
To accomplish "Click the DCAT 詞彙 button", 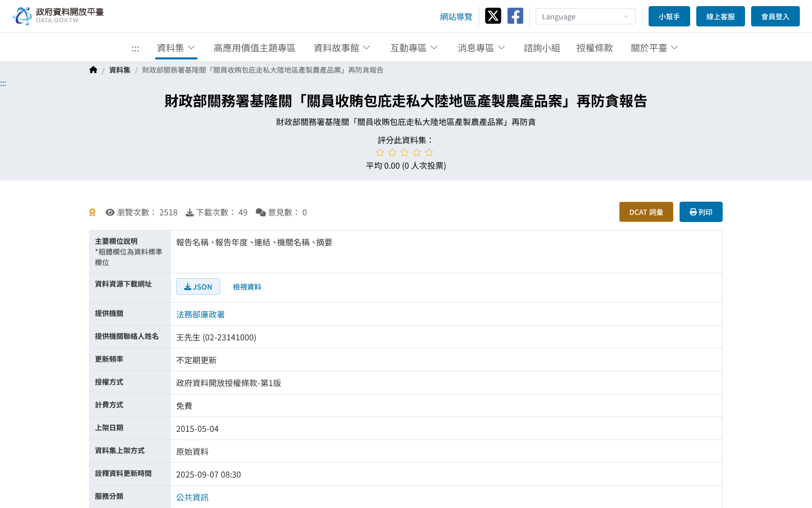I will 646,212.
